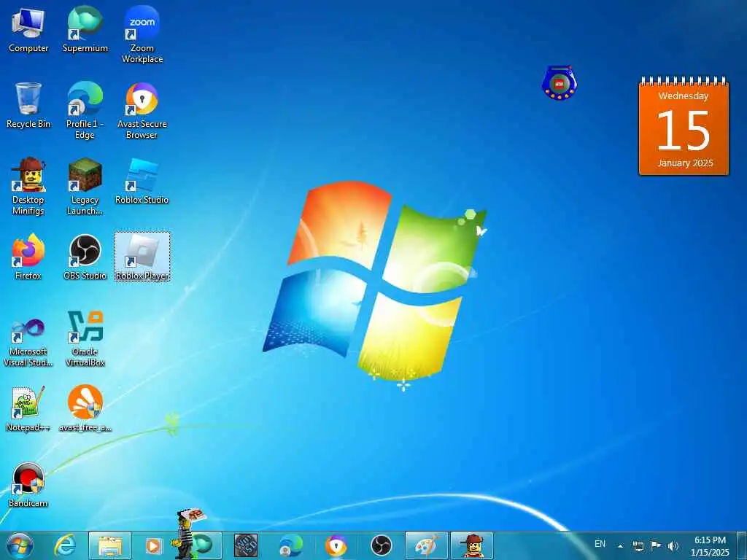Launch Internet Explorer from the taskbar
This screenshot has width=747, height=560.
pos(65,545)
